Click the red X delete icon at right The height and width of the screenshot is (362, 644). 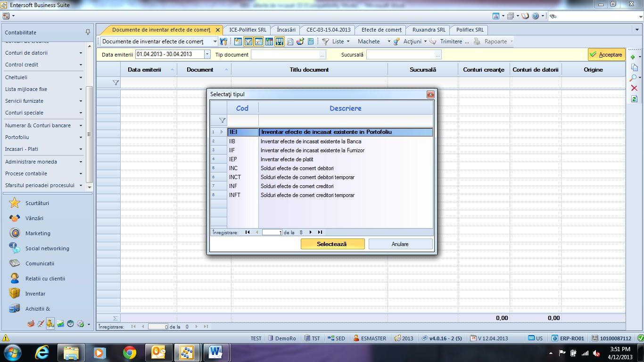tap(634, 88)
